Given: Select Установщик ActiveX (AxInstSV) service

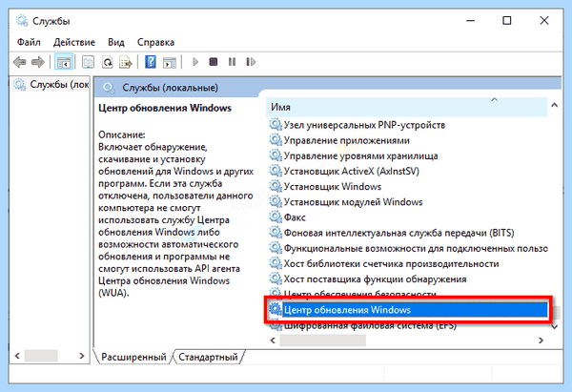Looking at the screenshot, I should pos(352,171).
